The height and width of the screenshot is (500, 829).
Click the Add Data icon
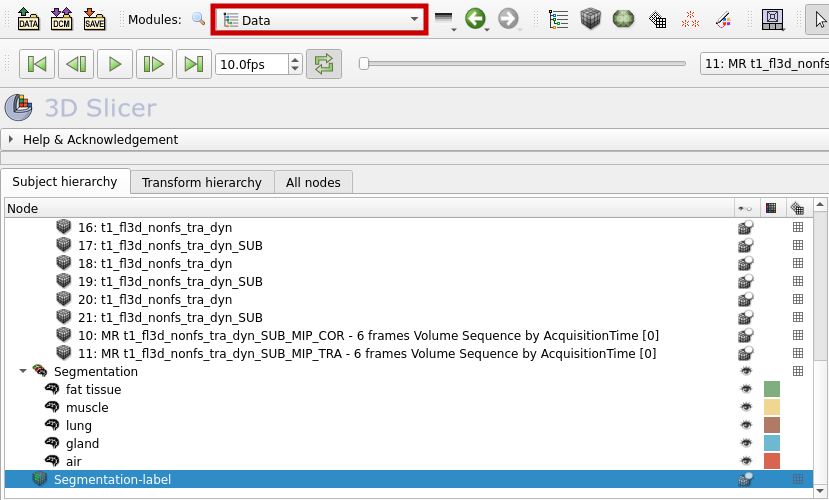coord(28,19)
